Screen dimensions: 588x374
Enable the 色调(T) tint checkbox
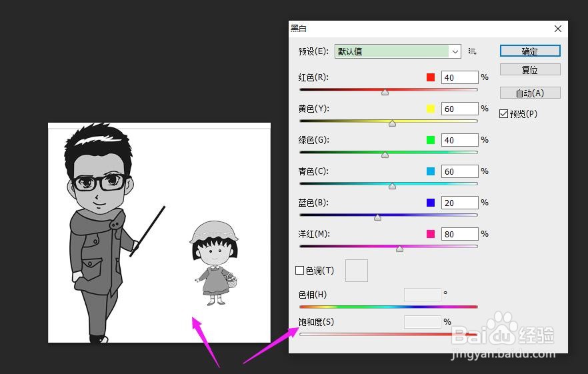click(299, 271)
